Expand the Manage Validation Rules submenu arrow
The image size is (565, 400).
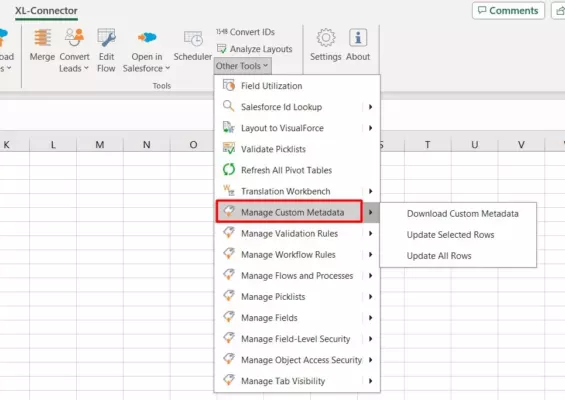(x=370, y=234)
